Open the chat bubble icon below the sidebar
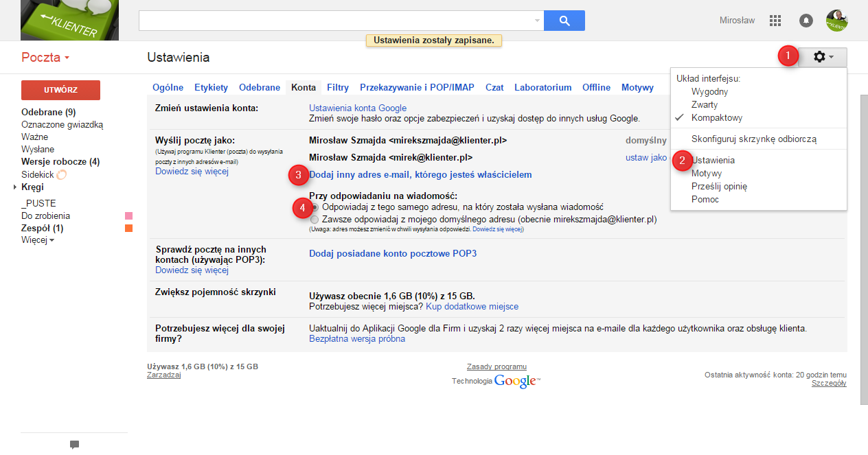The width and height of the screenshot is (868, 455). click(74, 445)
